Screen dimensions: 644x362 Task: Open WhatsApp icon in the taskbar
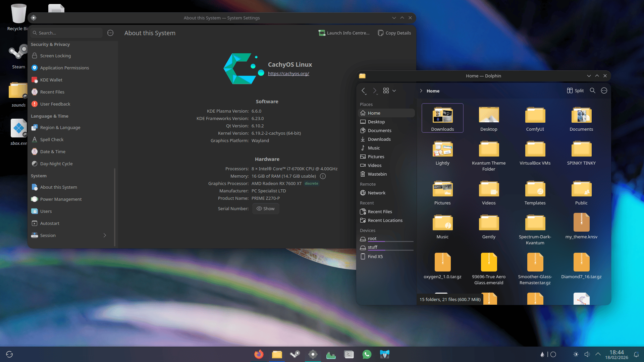(367, 354)
